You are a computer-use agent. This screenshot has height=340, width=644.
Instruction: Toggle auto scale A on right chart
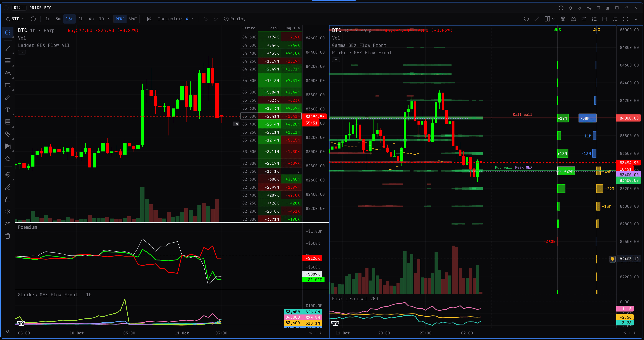[634, 333]
